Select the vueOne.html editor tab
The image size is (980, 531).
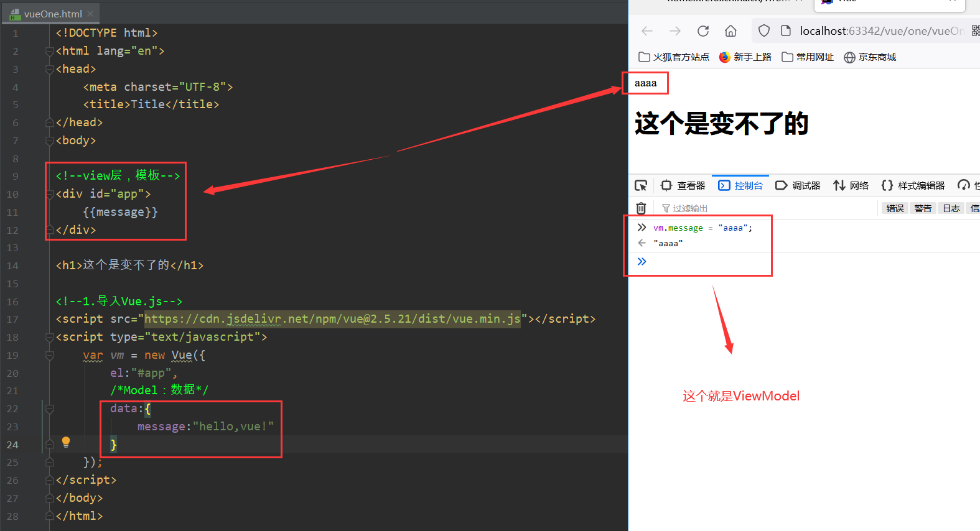click(x=52, y=14)
